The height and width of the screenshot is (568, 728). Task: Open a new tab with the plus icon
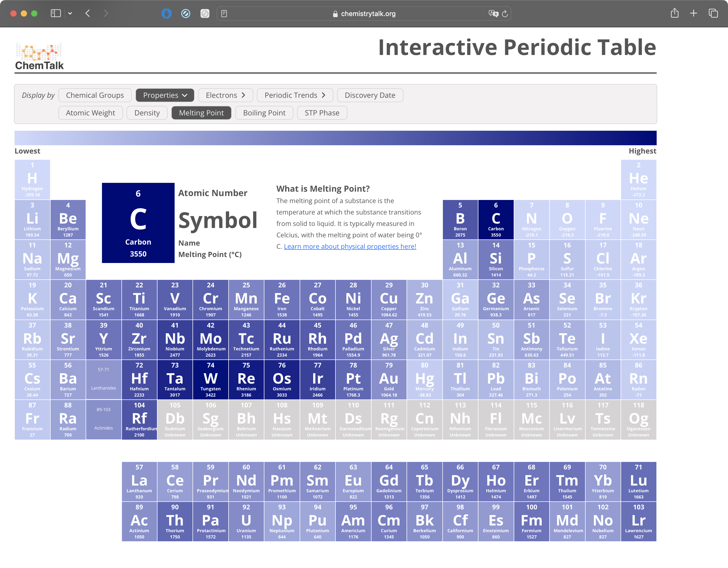(x=694, y=13)
